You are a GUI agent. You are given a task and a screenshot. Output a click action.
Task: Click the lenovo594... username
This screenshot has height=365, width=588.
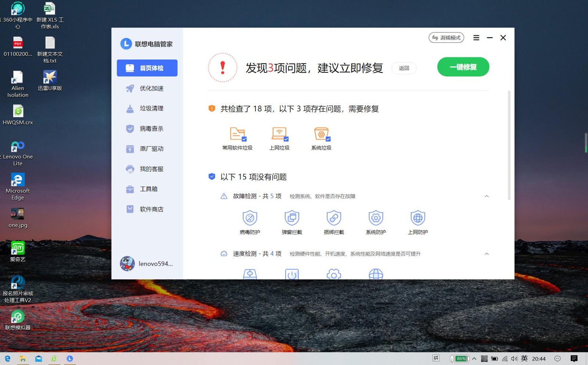(x=156, y=264)
